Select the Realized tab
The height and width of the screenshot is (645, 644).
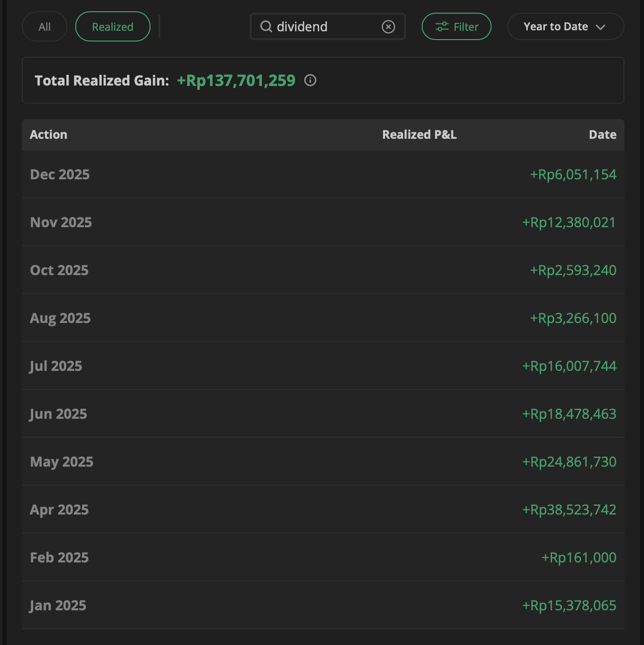[112, 27]
